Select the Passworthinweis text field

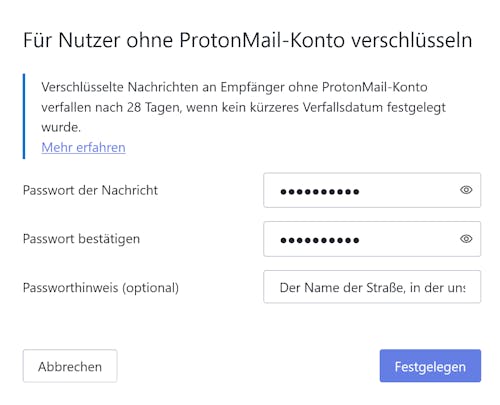372,287
